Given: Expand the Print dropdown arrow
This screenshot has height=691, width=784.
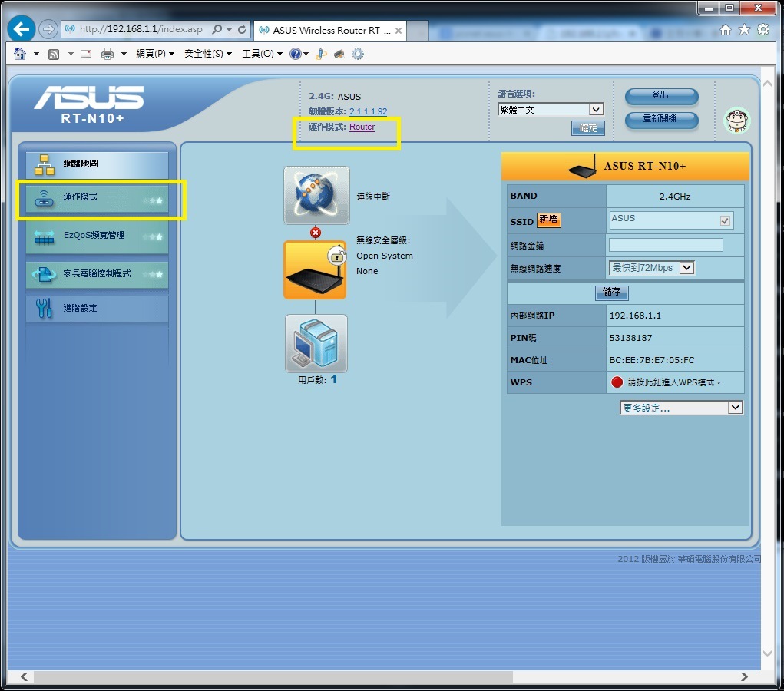Looking at the screenshot, I should click(x=124, y=54).
